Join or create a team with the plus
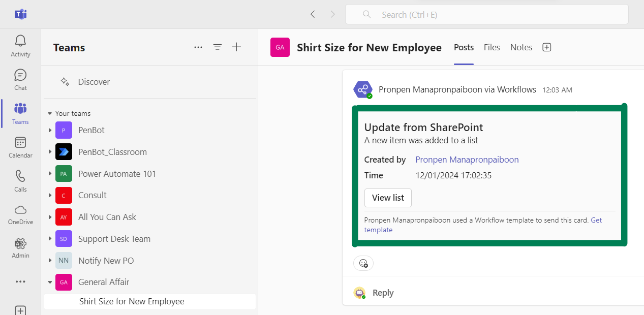The image size is (644, 315). pos(236,47)
